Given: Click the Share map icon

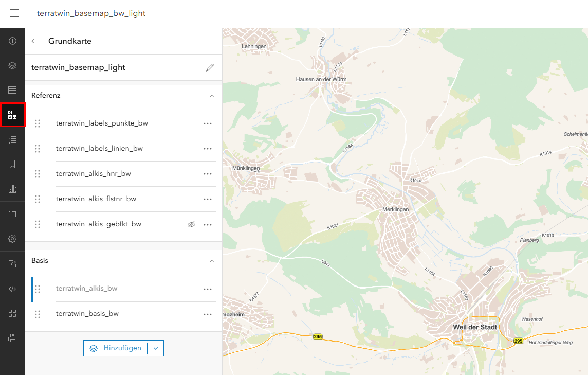Looking at the screenshot, I should (13, 263).
